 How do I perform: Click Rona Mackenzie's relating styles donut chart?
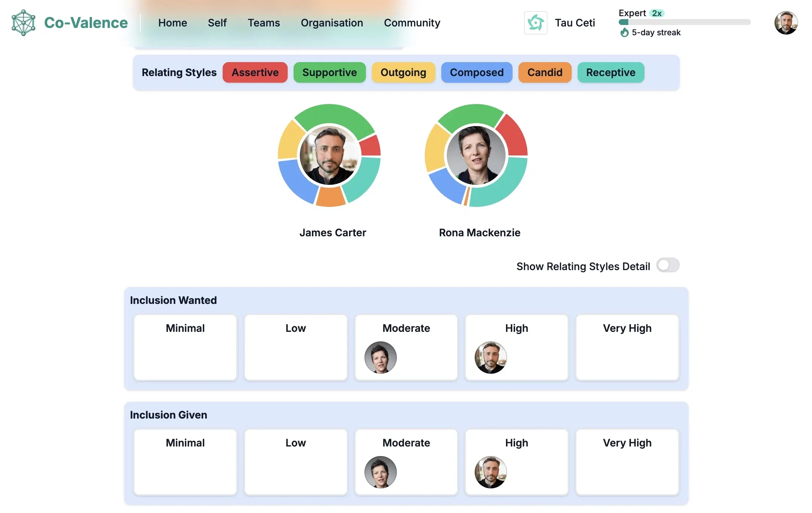click(x=476, y=155)
